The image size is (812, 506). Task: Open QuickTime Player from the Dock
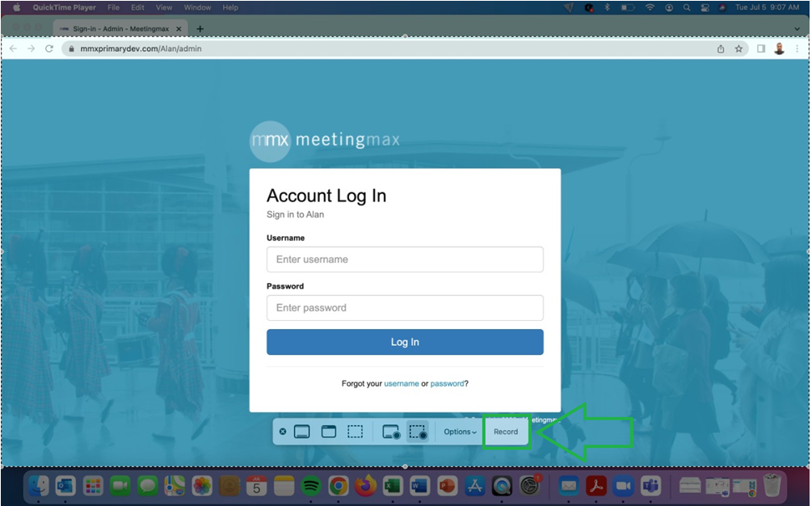tap(501, 486)
